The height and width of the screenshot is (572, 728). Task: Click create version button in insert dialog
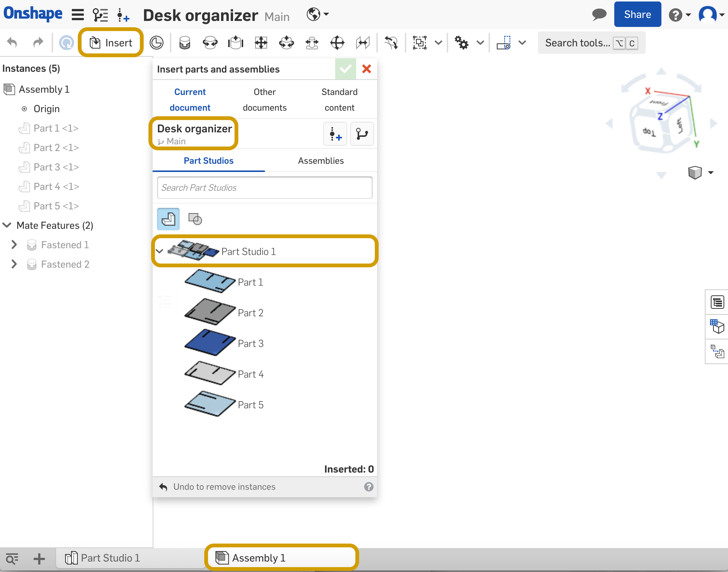[335, 134]
